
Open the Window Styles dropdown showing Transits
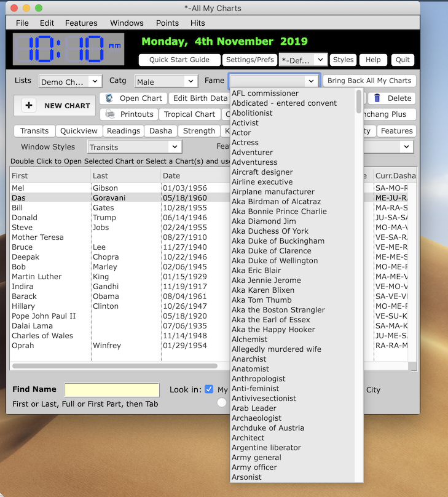click(x=134, y=147)
